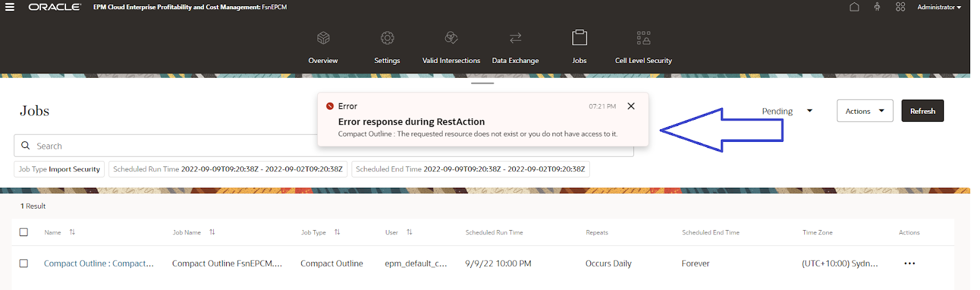Select the Compact Outline FsnEPCM... job name cell
This screenshot has height=290, width=980.
point(227,263)
